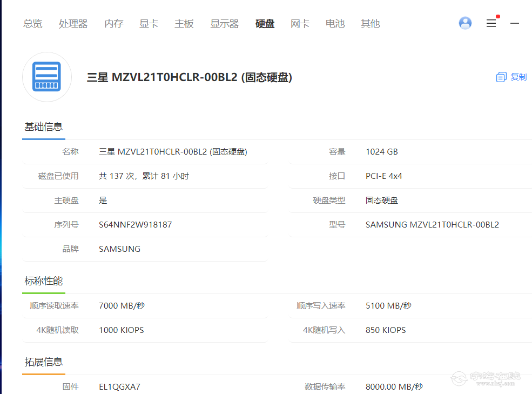Image resolution: width=532 pixels, height=394 pixels.
Task: Click the 品牌 label
Action: [71, 249]
